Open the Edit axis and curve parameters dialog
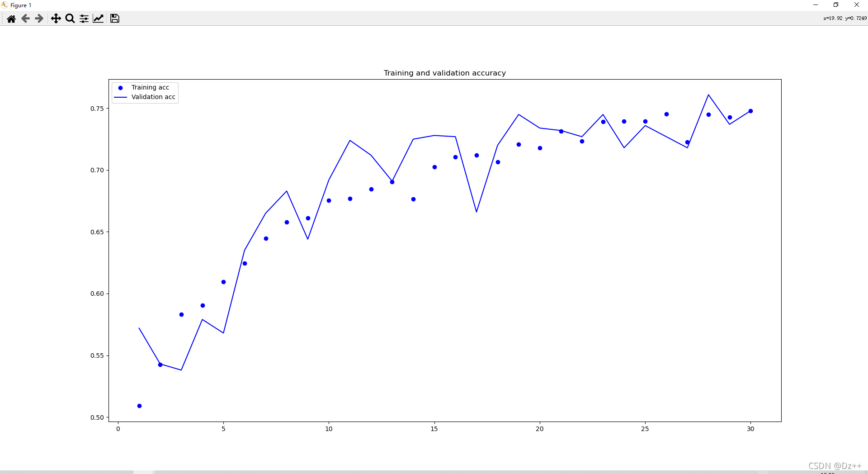 98,19
